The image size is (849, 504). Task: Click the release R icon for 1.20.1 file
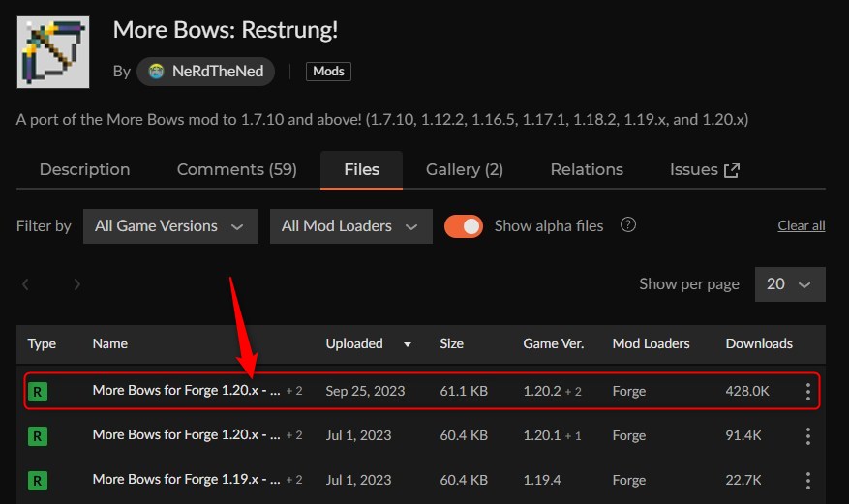click(x=38, y=436)
